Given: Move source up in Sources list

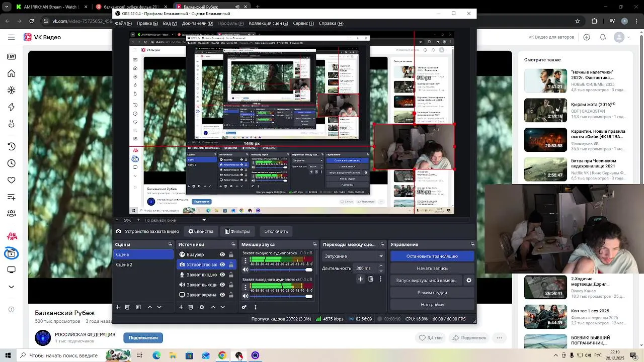Looking at the screenshot, I should [213, 307].
